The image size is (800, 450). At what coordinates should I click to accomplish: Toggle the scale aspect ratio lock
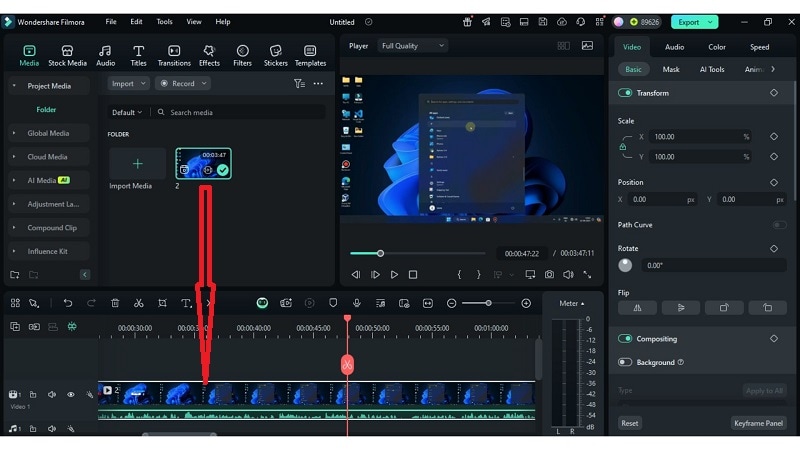(x=622, y=147)
